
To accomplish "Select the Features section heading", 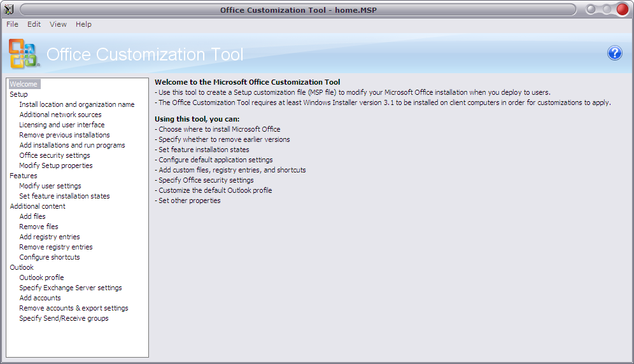I will click(x=24, y=176).
